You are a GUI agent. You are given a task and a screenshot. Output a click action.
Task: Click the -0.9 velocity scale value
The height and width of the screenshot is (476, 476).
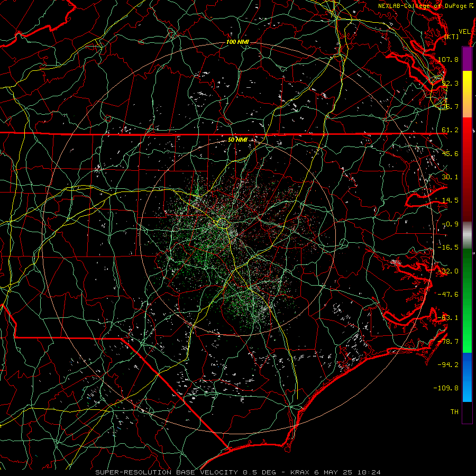click(x=450, y=224)
